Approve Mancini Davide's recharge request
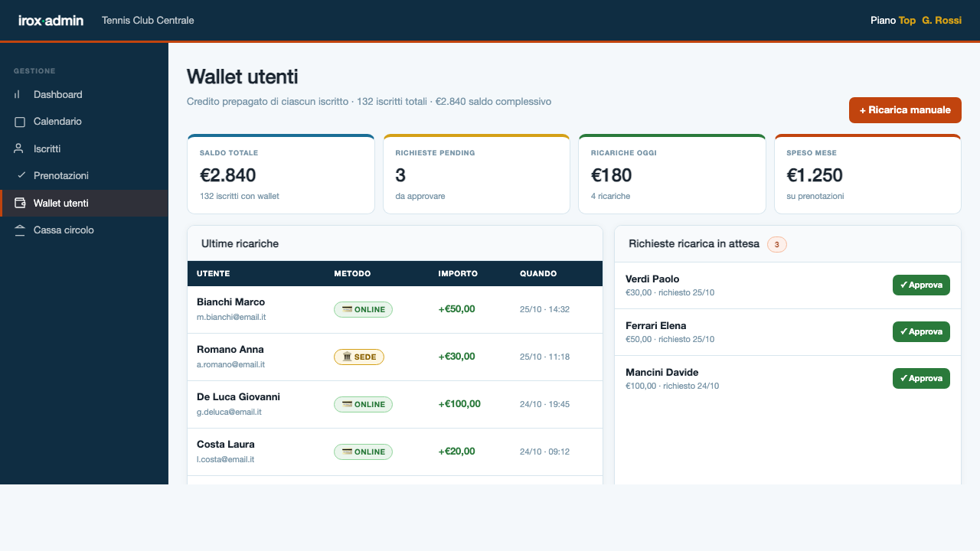This screenshot has width=980, height=551. coord(921,378)
